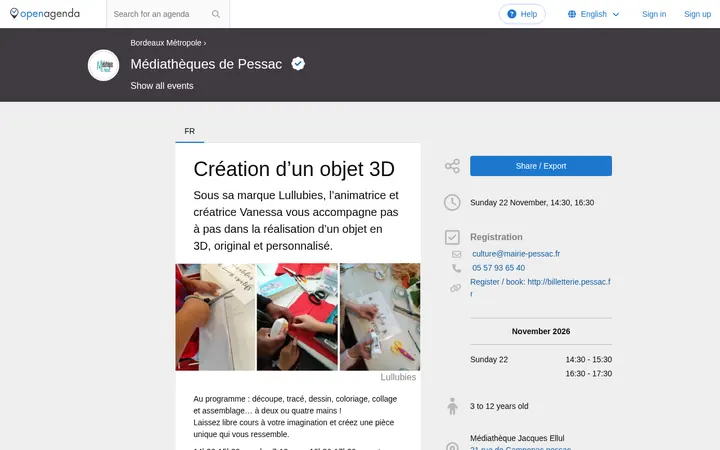
Task: Click the 14:30 - 15:30 time slot
Action: point(589,360)
